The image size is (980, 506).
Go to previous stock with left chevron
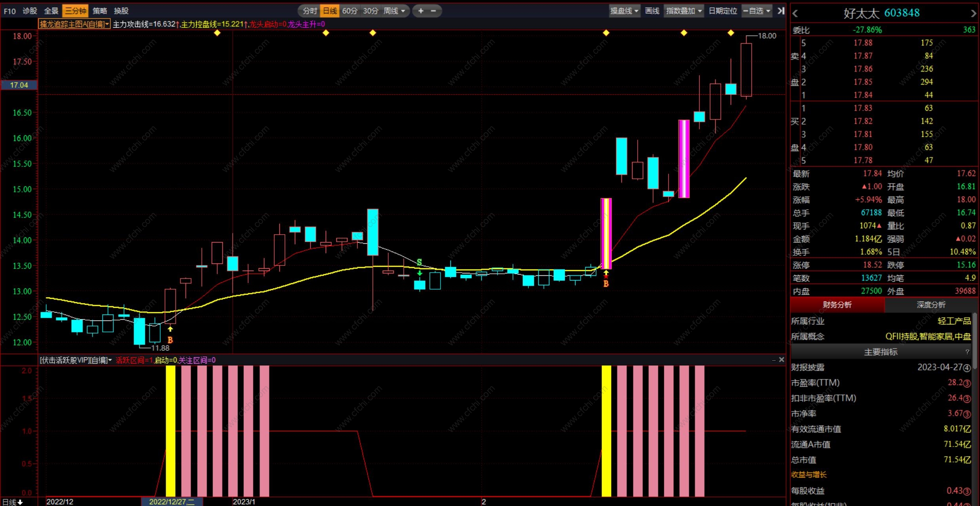(x=795, y=14)
